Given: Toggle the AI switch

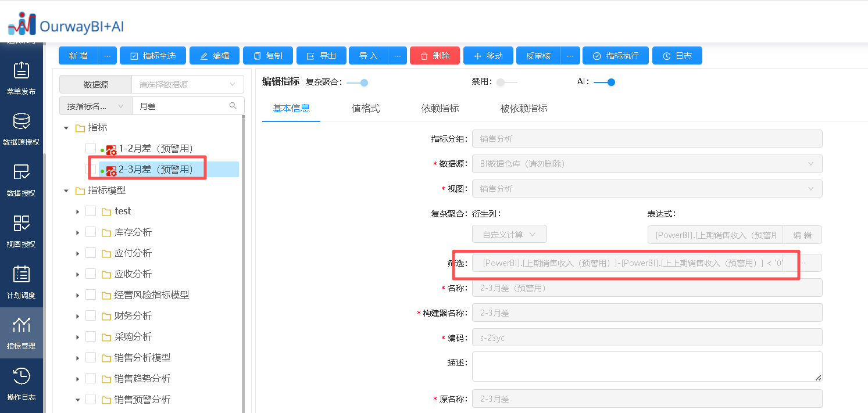Looking at the screenshot, I should coord(604,82).
